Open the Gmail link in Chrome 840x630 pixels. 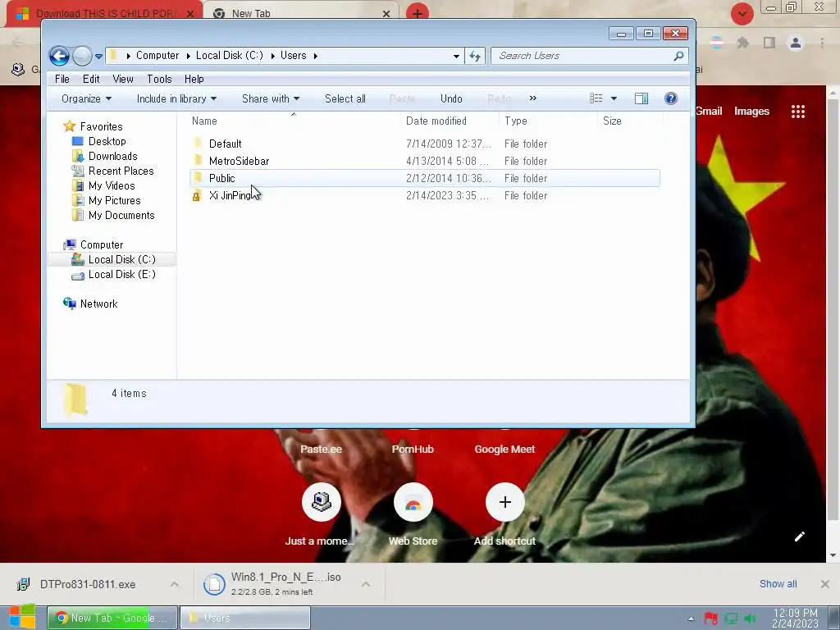click(x=709, y=111)
